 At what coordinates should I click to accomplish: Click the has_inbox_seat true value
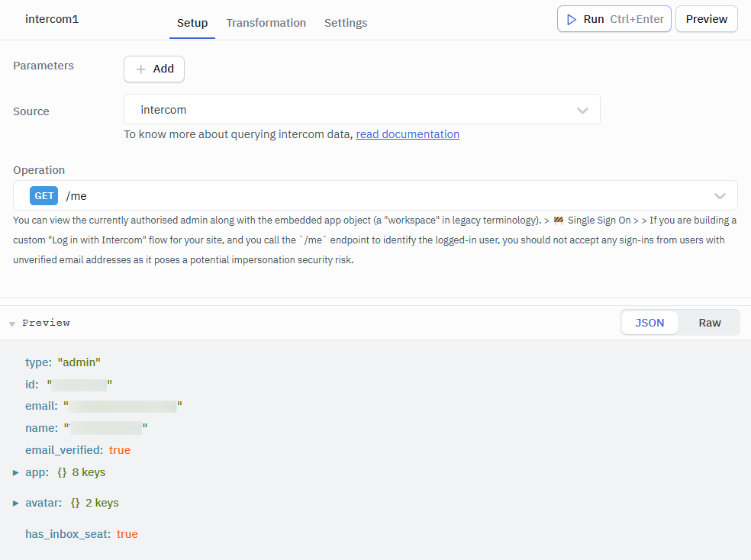point(127,534)
